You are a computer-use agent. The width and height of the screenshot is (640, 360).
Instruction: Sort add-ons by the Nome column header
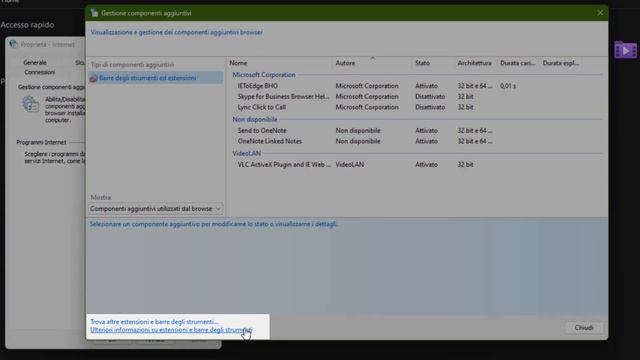tap(238, 63)
